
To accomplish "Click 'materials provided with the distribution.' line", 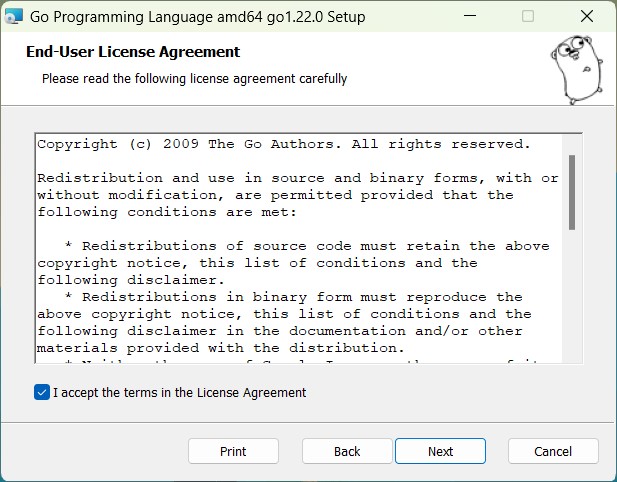I will point(221,348).
